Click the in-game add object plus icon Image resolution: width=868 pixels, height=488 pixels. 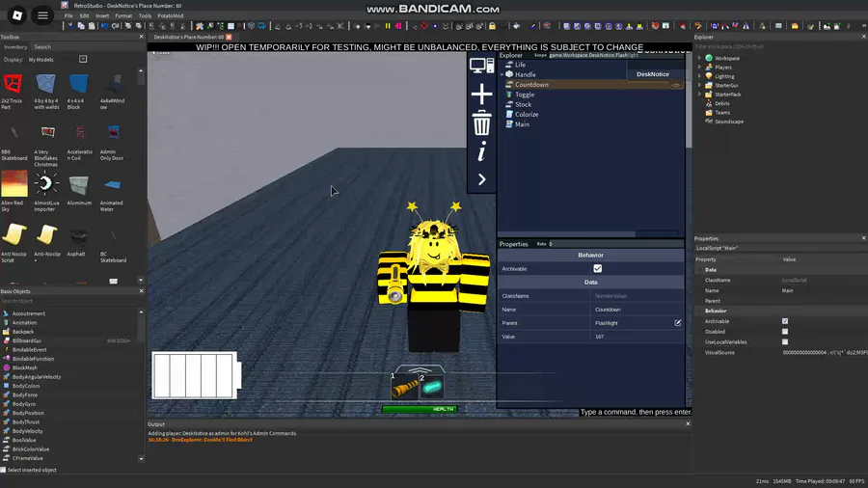click(481, 95)
